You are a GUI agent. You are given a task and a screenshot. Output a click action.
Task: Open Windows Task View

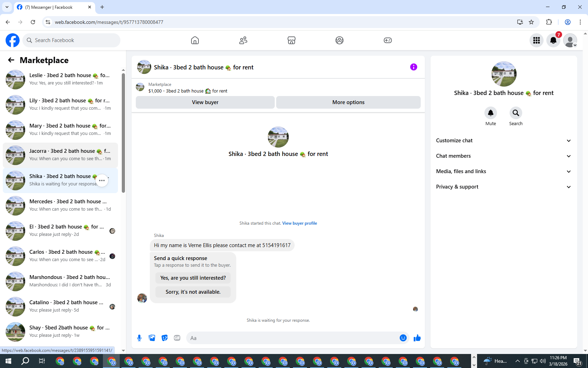click(42, 361)
